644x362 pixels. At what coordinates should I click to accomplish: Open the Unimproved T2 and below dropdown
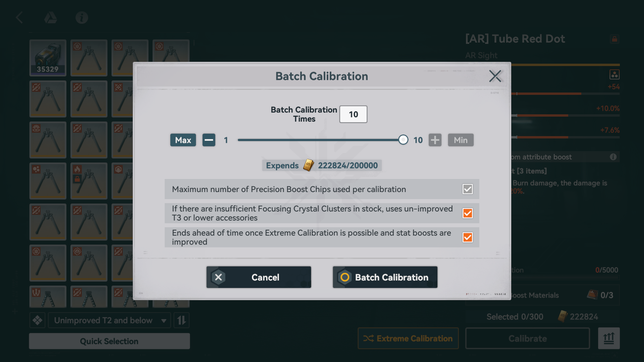109,320
